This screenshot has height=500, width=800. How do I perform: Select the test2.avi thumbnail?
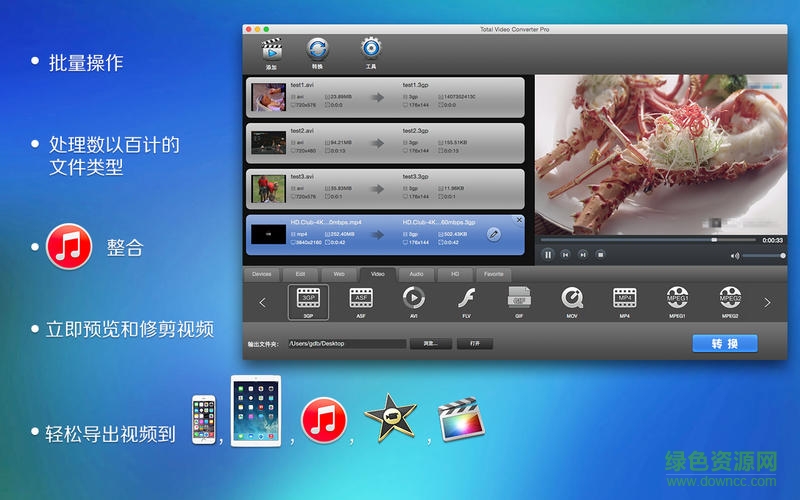click(268, 143)
